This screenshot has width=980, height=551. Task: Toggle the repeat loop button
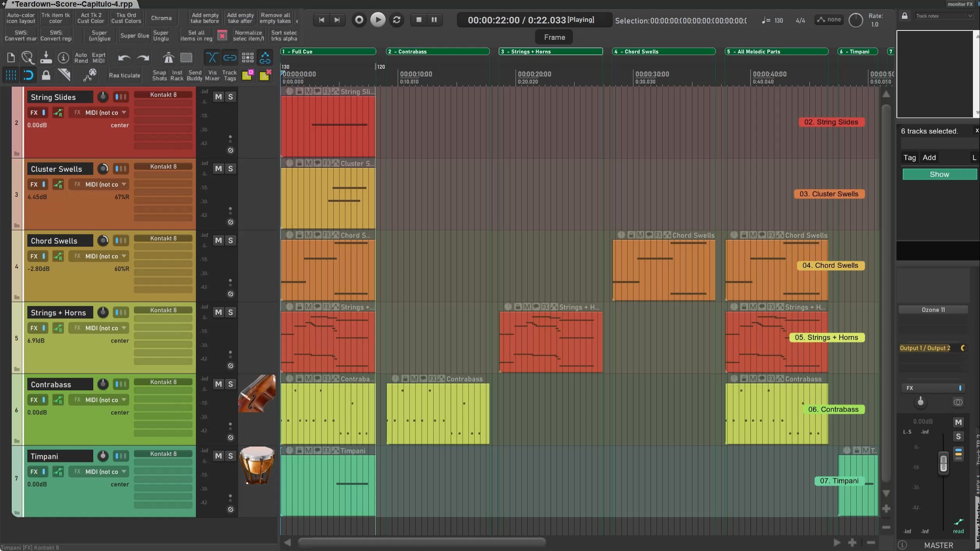pos(397,20)
